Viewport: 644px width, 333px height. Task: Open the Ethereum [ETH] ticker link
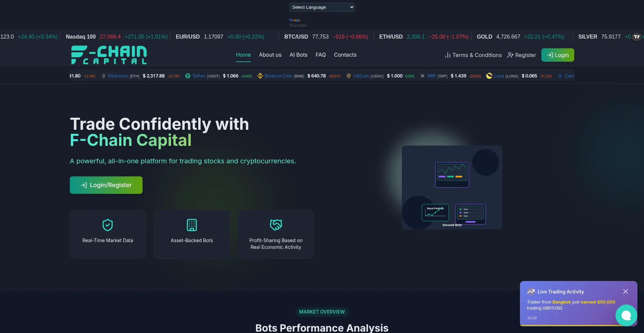click(x=124, y=76)
